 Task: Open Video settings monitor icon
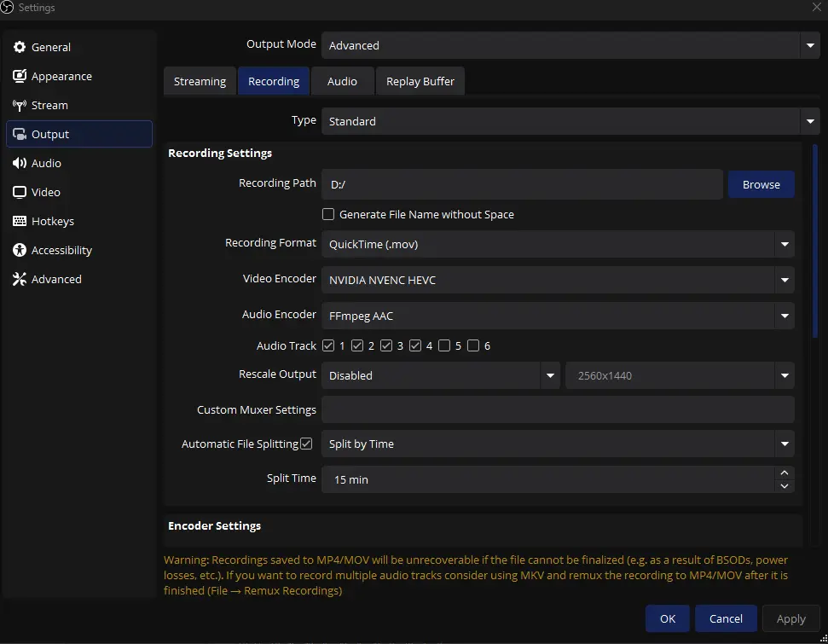click(20, 193)
